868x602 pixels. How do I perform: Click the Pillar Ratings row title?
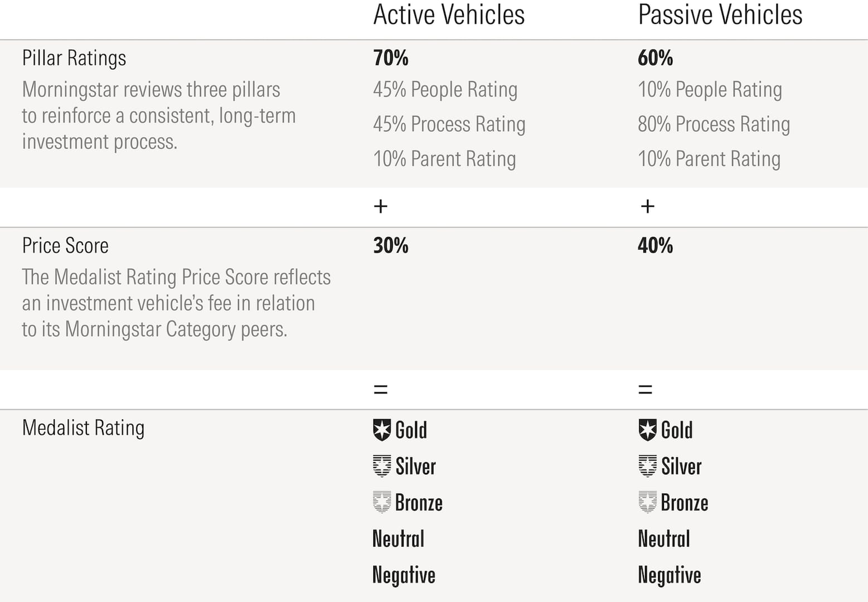click(x=74, y=58)
